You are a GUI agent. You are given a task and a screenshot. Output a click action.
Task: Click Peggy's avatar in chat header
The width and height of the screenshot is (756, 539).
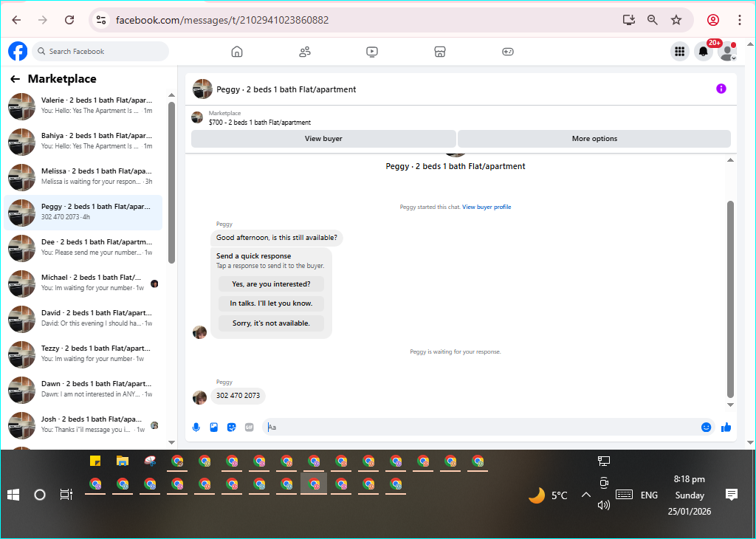[x=202, y=89]
